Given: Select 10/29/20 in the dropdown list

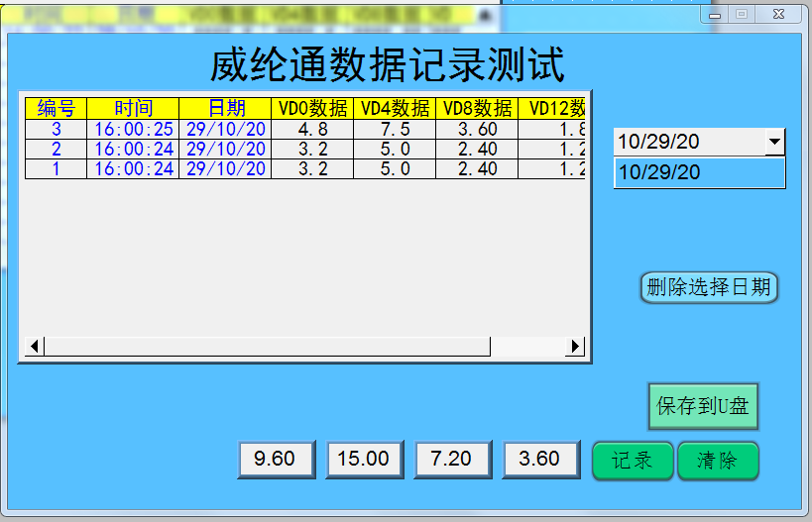Looking at the screenshot, I should [x=699, y=172].
